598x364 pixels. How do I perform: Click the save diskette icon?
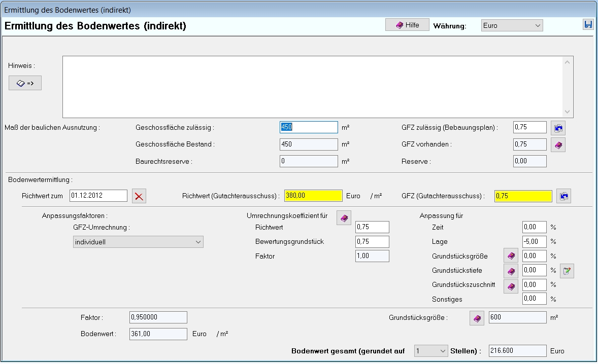click(588, 25)
